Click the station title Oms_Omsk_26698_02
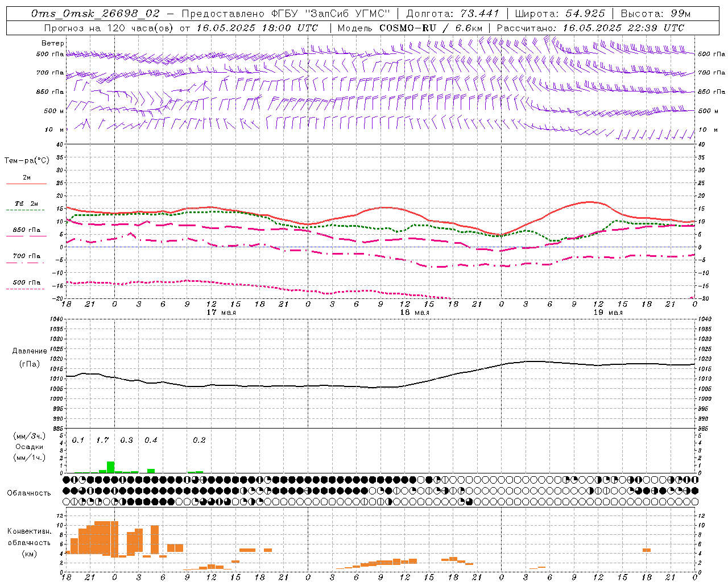This screenshot has width=728, height=582. [x=96, y=14]
